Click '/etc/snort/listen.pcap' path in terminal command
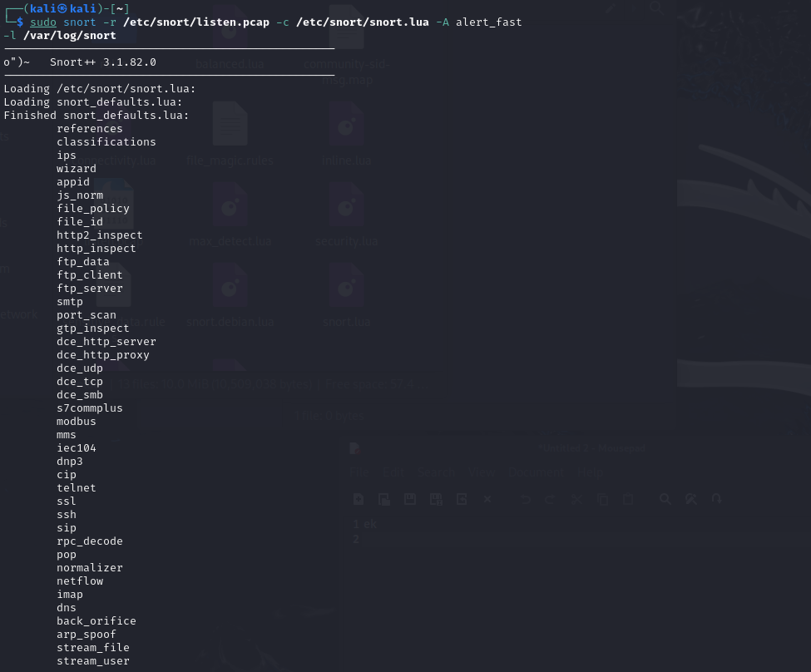811x672 pixels. click(x=196, y=22)
